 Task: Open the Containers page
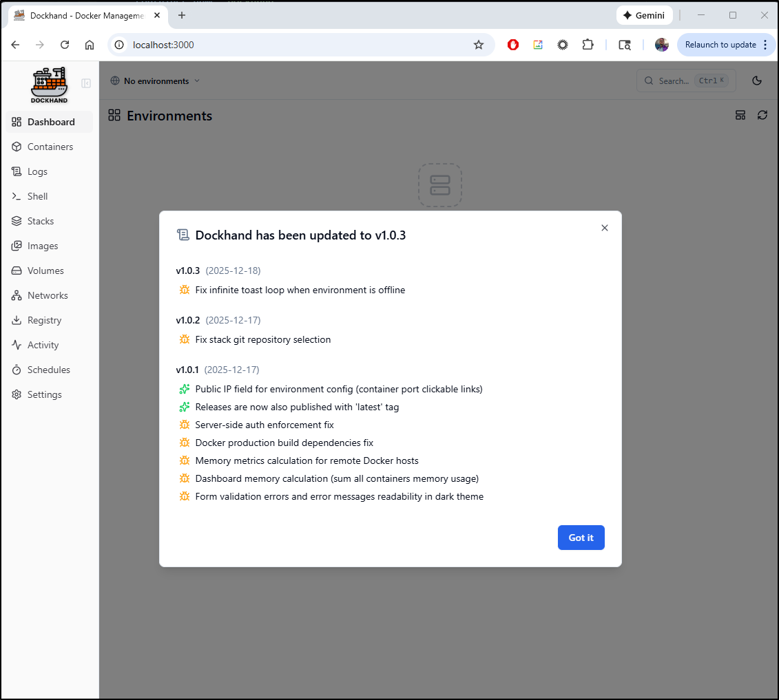coord(50,147)
